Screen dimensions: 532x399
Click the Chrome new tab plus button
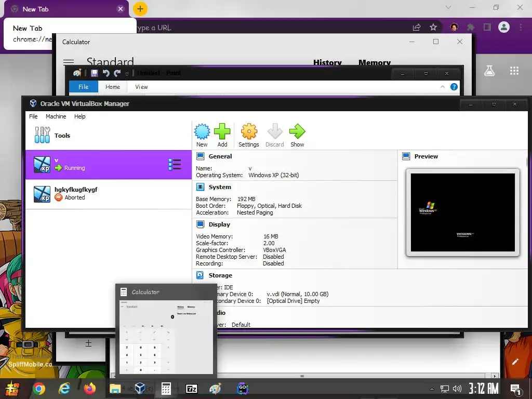click(140, 9)
